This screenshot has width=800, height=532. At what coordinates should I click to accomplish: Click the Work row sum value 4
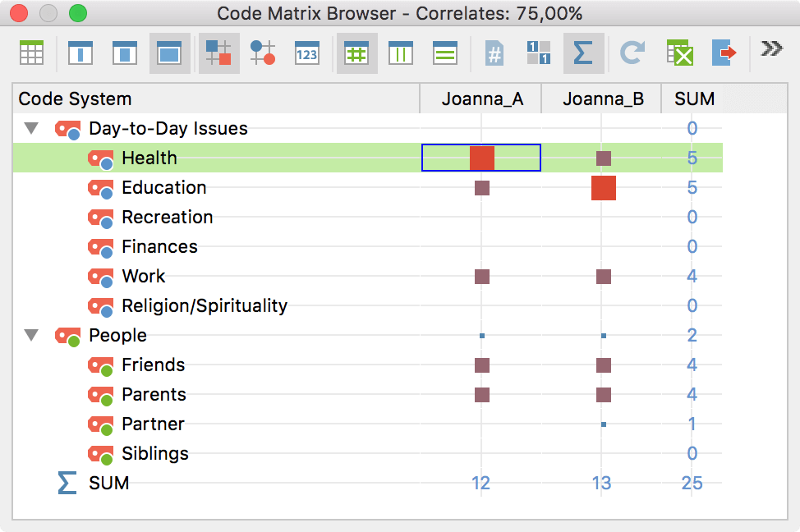[692, 277]
